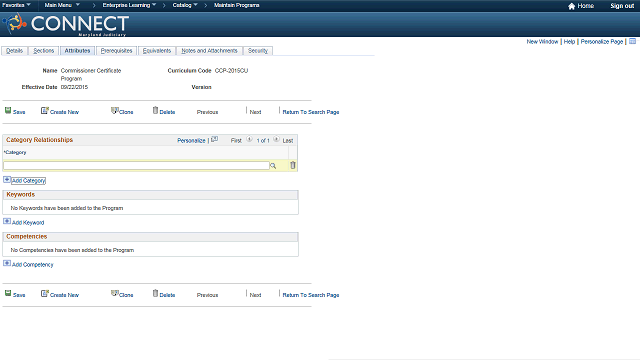
Task: Open the Category lookup magnifier
Action: click(273, 166)
